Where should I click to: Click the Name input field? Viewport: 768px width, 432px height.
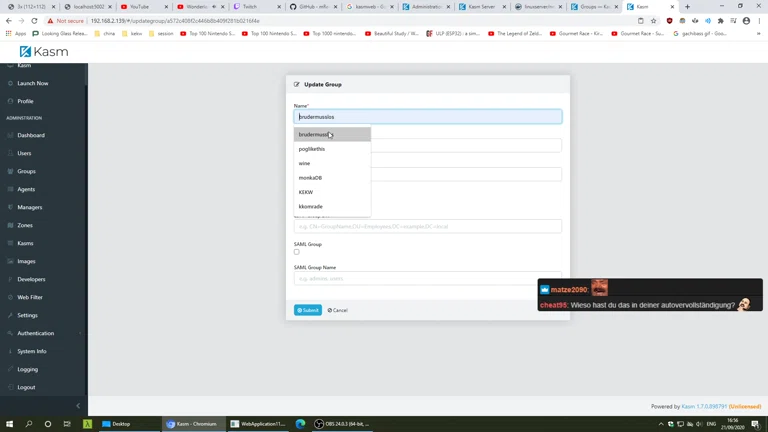(428, 117)
